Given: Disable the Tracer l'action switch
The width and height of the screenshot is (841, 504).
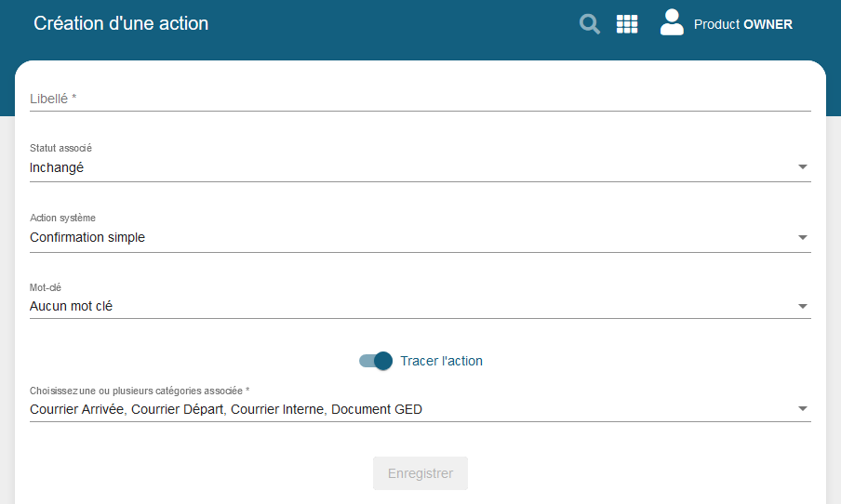Looking at the screenshot, I should tap(376, 361).
